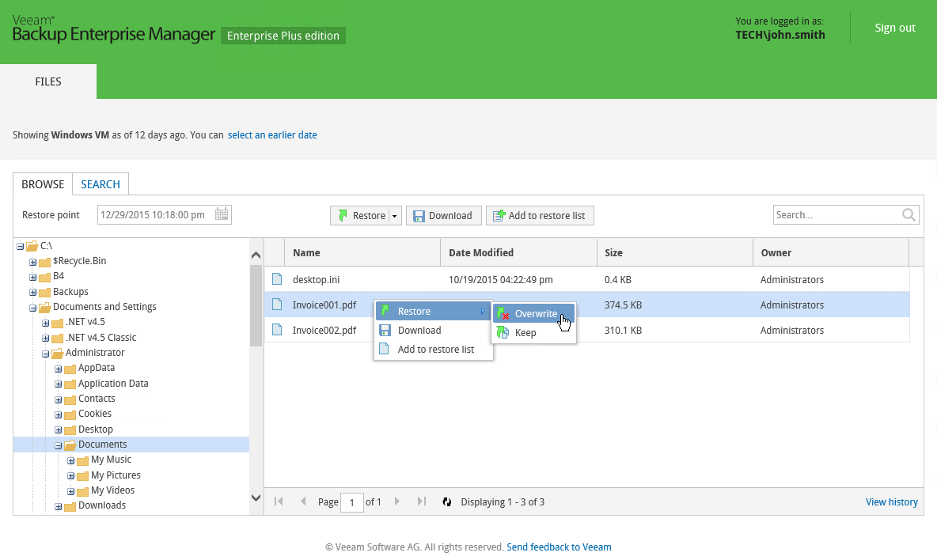Click the file icon of desktop.ini
Screen dimensions: 937x560
click(277, 278)
